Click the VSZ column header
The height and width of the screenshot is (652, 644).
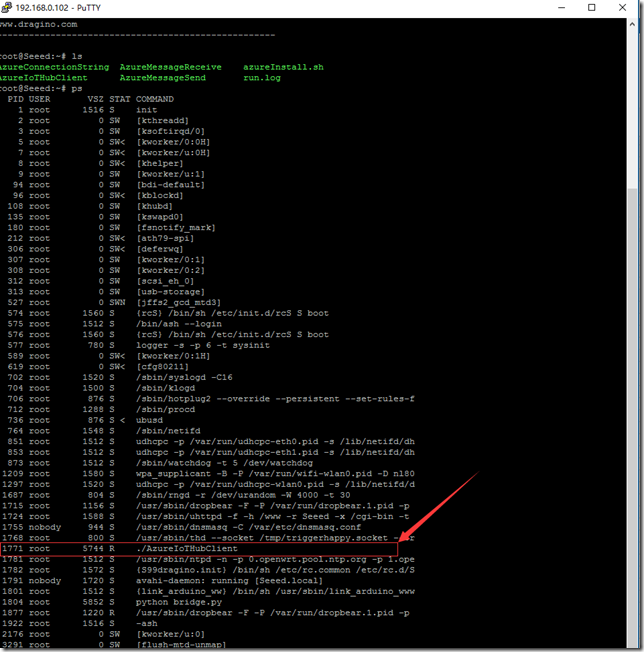tap(95, 99)
